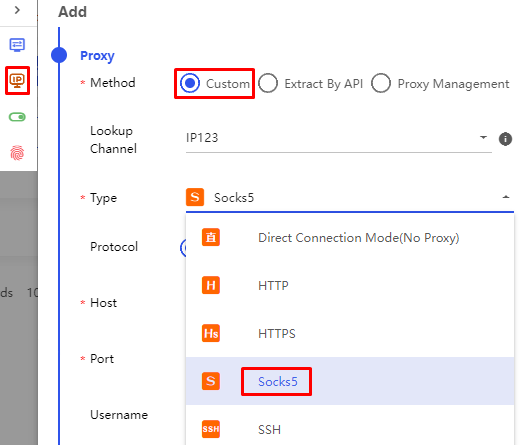Open the Lookup Channel IP123 dropdown
Screen dimensions: 523x445
pyautogui.click(x=339, y=138)
